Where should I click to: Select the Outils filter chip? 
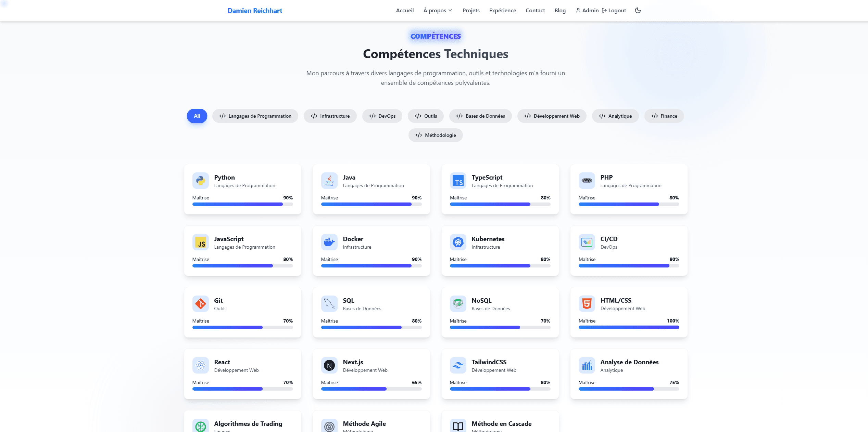point(426,116)
